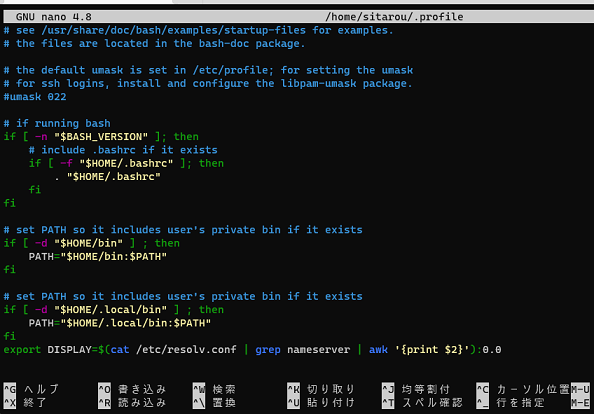Image resolution: width=594 pixels, height=414 pixels.
Task: Click the /home/sitarou/.profile title text
Action: point(394,17)
